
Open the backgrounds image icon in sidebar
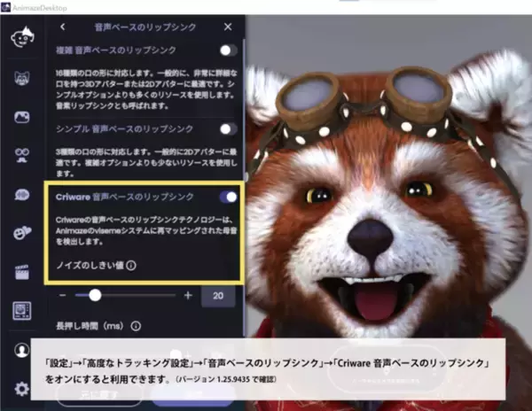[21, 117]
